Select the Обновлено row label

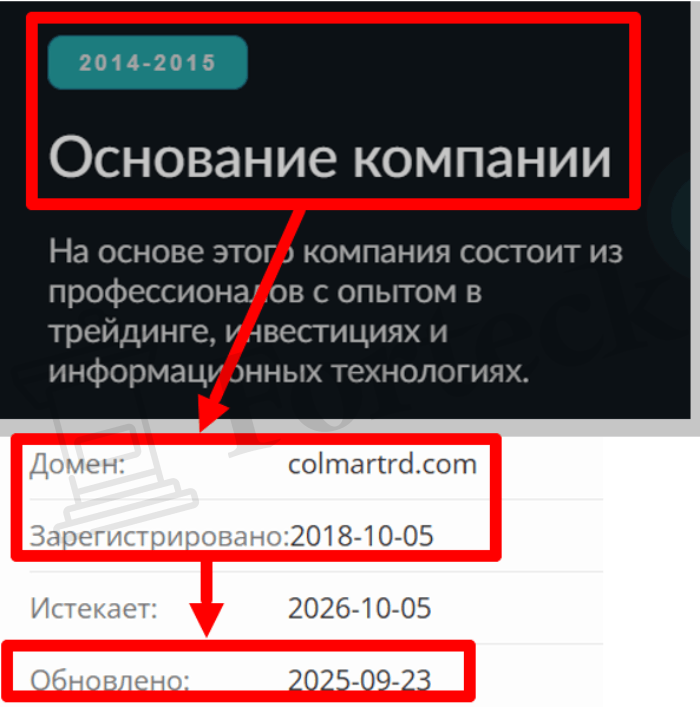pos(110,680)
